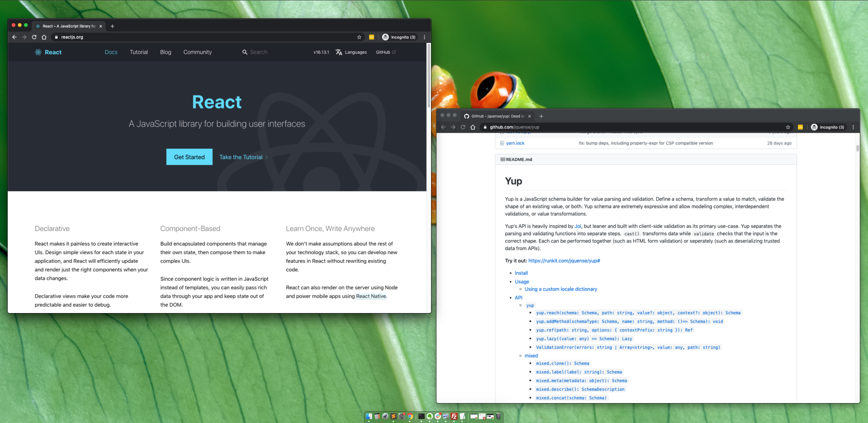Open FileZilla from the dock
The height and width of the screenshot is (423, 868).
click(x=454, y=416)
